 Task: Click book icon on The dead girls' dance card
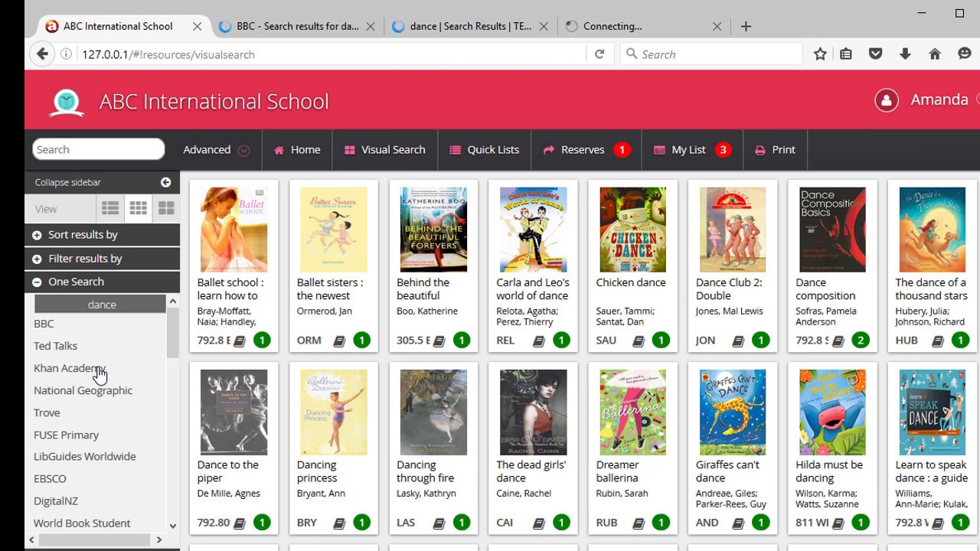pos(539,523)
